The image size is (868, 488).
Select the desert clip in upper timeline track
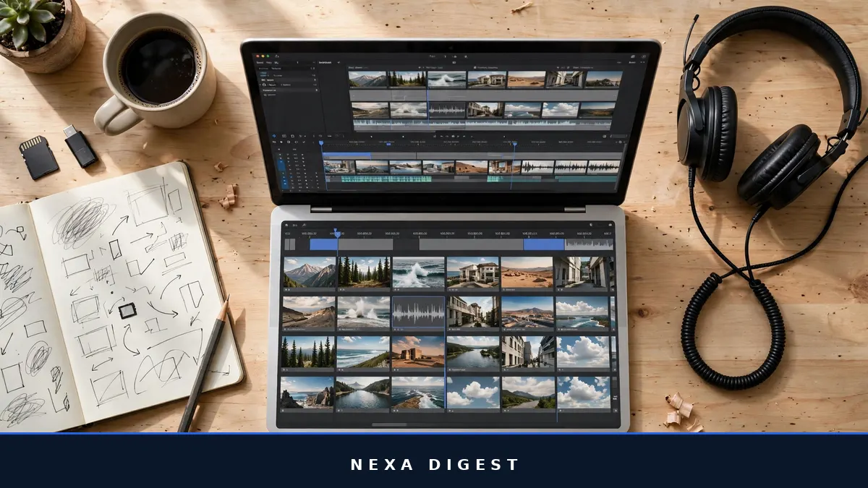point(472,167)
